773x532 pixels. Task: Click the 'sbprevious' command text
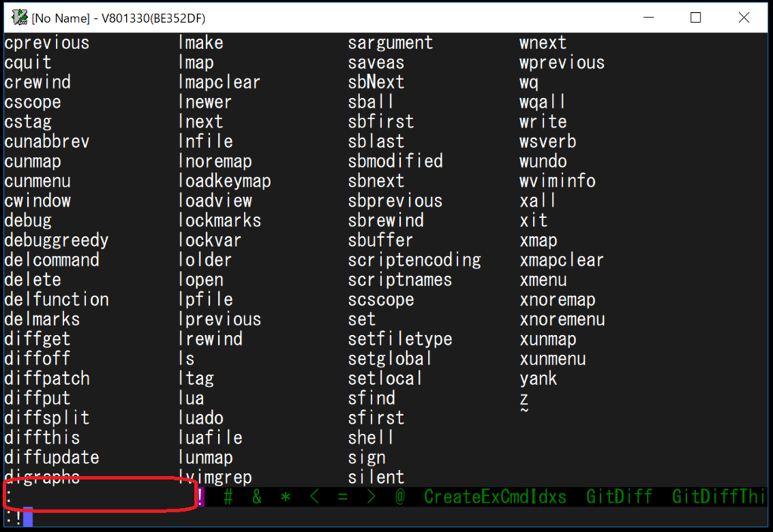coord(396,201)
